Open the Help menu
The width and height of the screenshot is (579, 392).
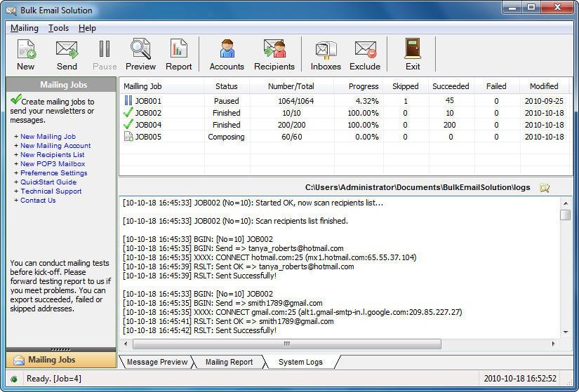click(x=87, y=28)
